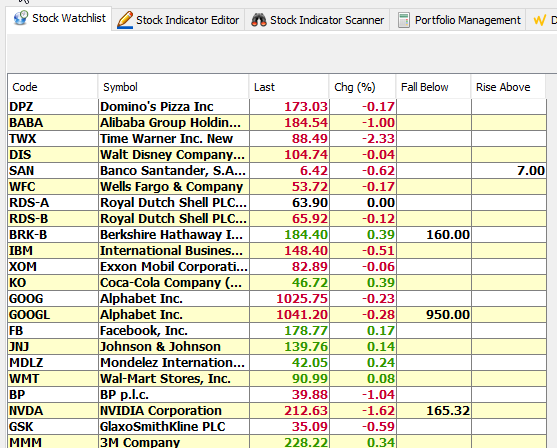The image size is (557, 448).
Task: Click empty Rise Above cell for GOOGL
Action: coord(509,314)
